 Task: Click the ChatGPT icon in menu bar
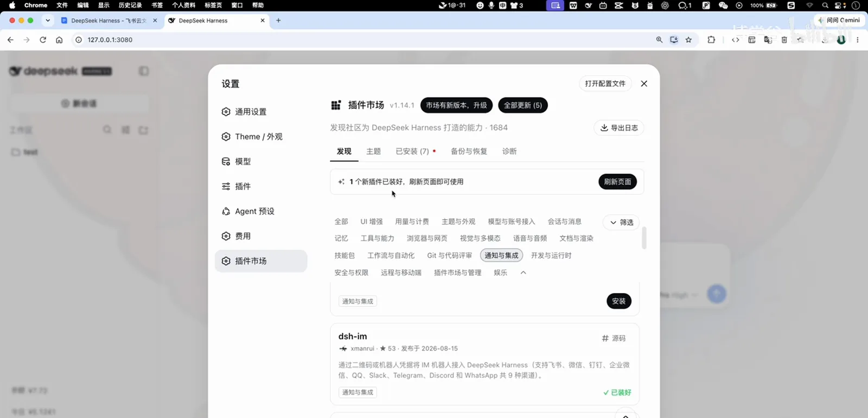click(665, 5)
